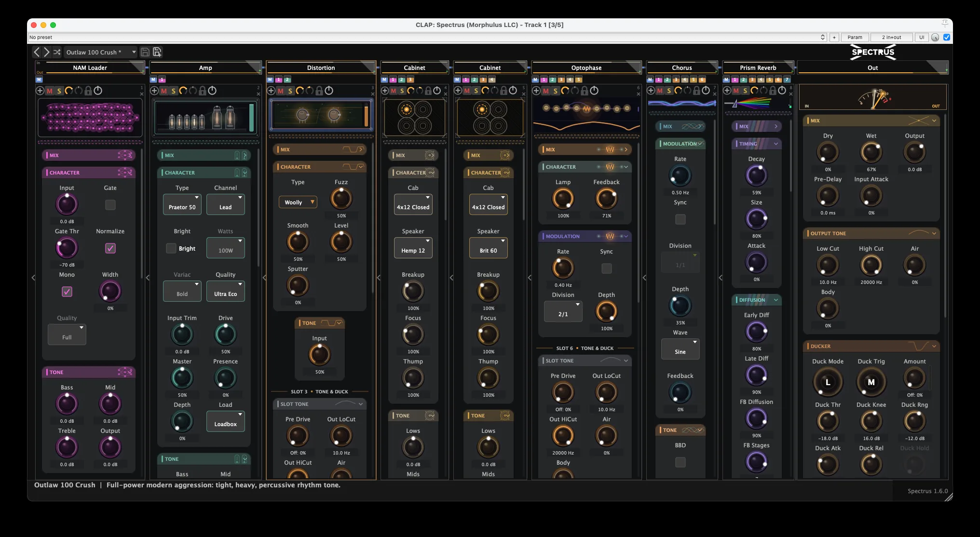
Task: Set Duck Mode using the L knob button
Action: tap(828, 382)
